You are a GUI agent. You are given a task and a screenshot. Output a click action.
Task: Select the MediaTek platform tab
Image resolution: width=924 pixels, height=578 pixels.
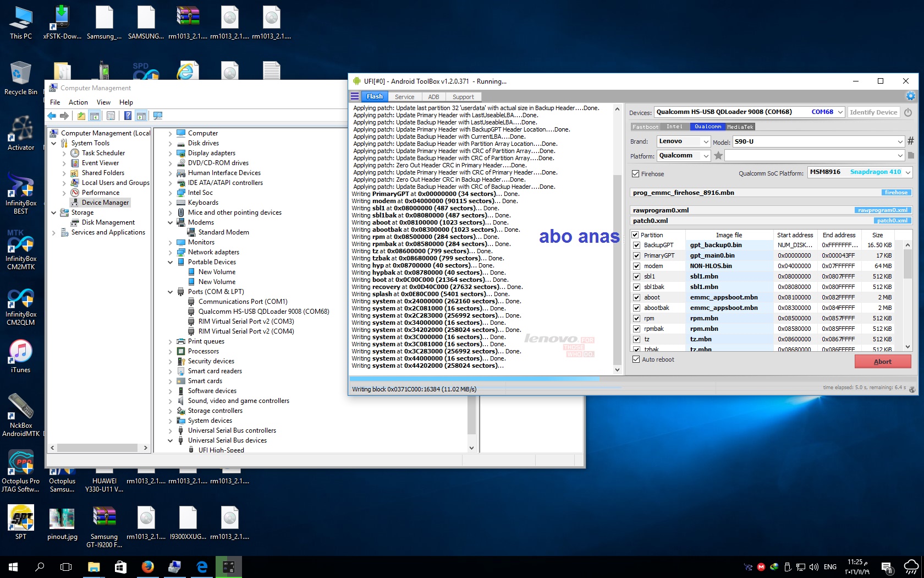(740, 127)
